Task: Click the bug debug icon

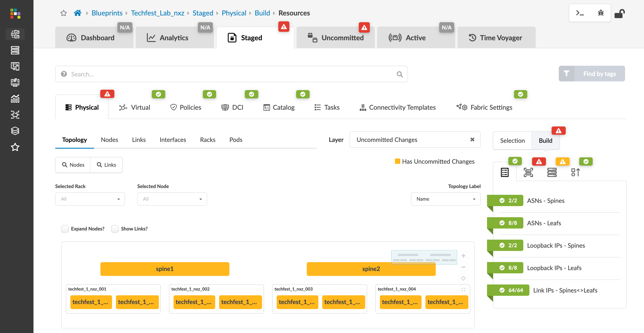Action: [601, 13]
